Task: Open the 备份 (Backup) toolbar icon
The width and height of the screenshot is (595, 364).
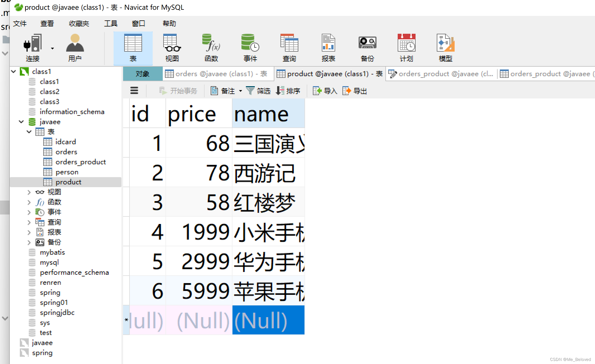Action: click(367, 47)
